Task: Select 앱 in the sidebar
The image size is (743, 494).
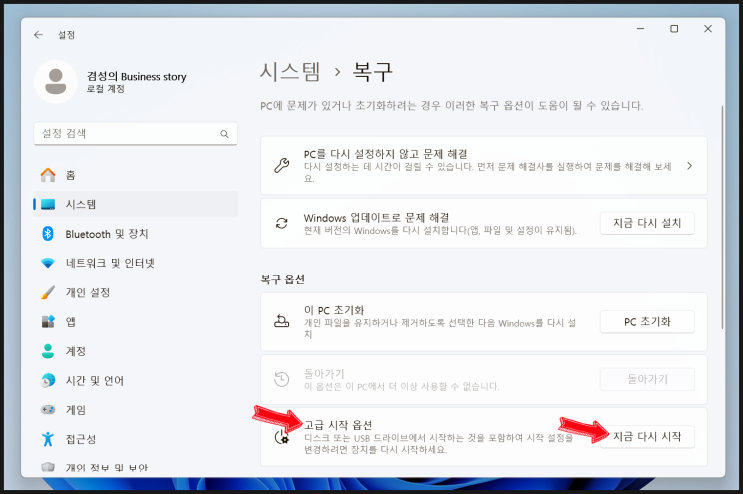Action: (x=136, y=322)
